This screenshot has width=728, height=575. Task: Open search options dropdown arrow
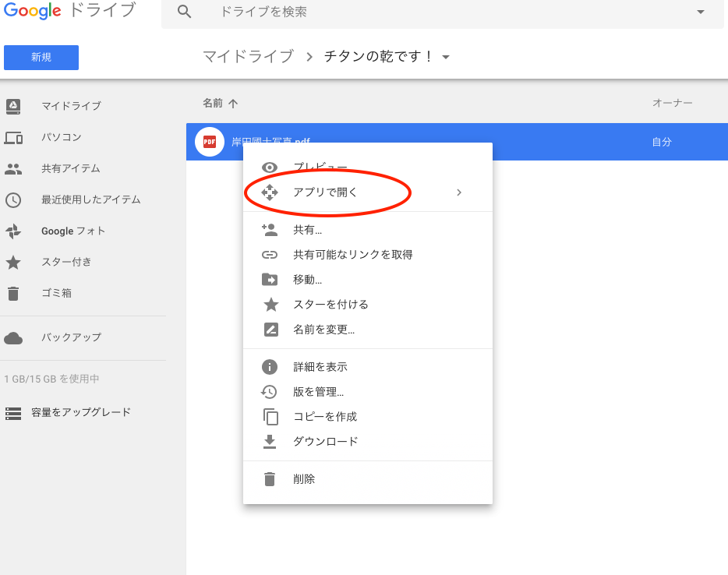click(x=700, y=12)
